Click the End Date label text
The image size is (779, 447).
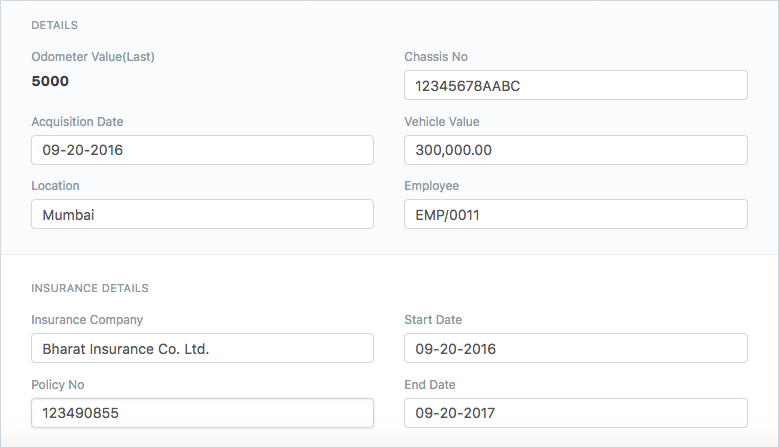430,385
